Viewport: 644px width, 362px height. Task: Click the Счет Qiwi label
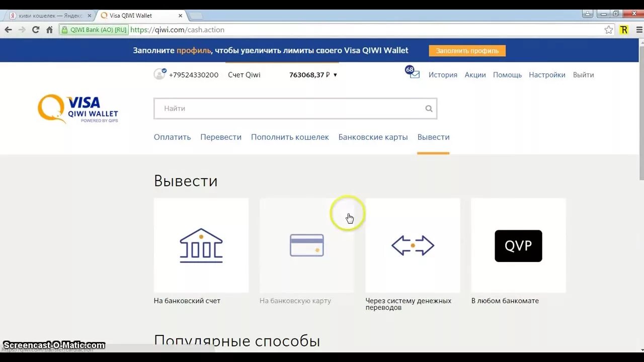click(x=244, y=74)
